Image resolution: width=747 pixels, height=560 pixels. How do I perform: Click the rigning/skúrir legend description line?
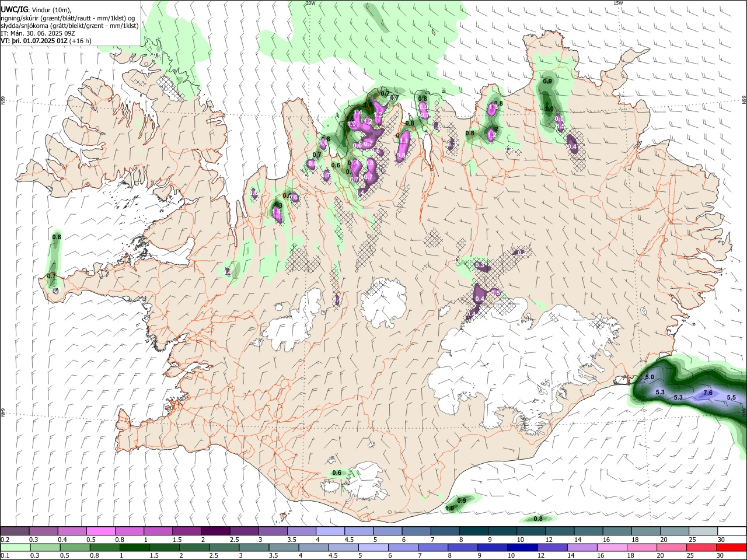click(68, 18)
